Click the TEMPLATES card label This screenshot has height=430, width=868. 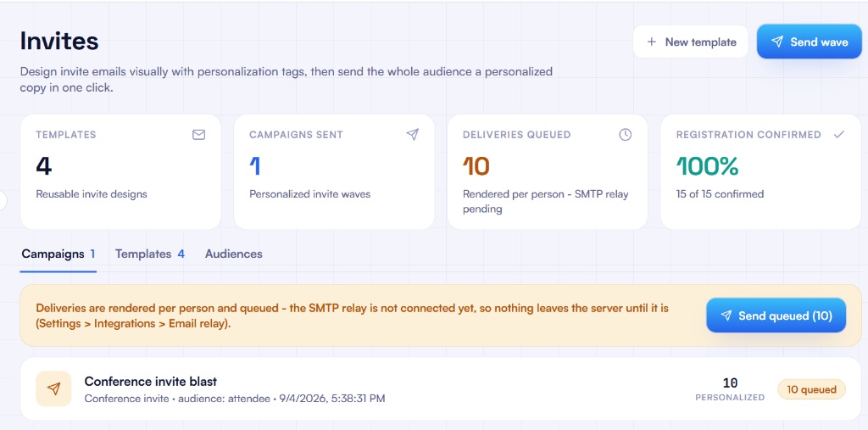click(66, 135)
